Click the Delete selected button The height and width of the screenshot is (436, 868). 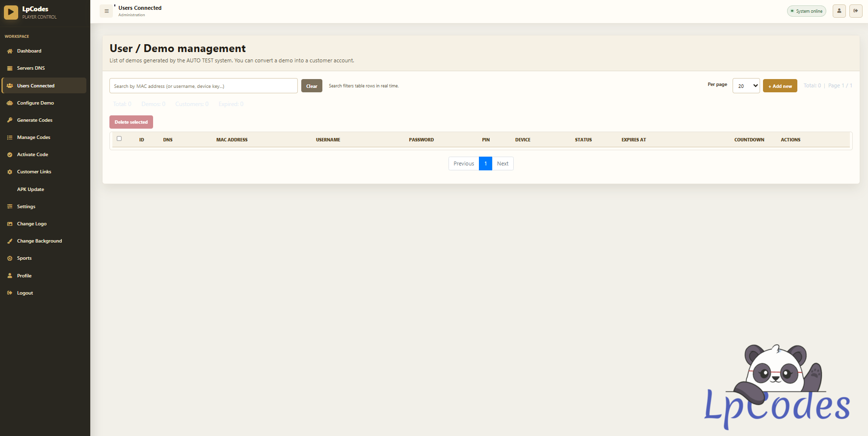pos(131,122)
